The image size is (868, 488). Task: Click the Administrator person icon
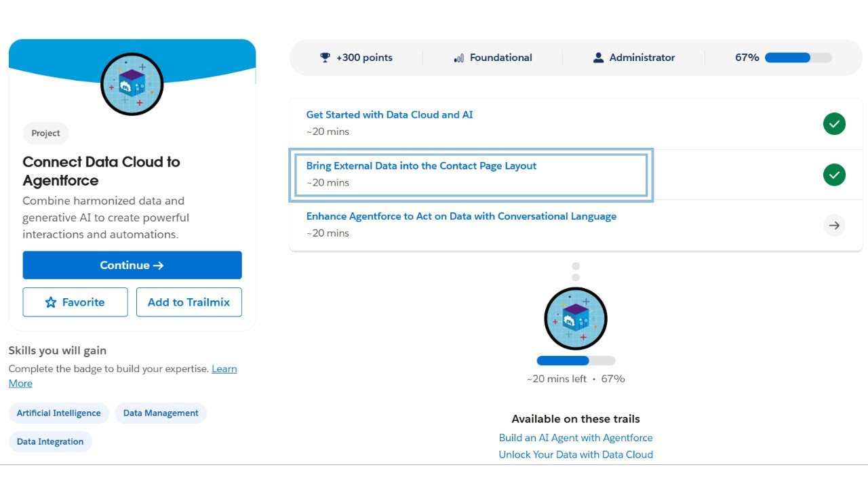click(x=598, y=58)
